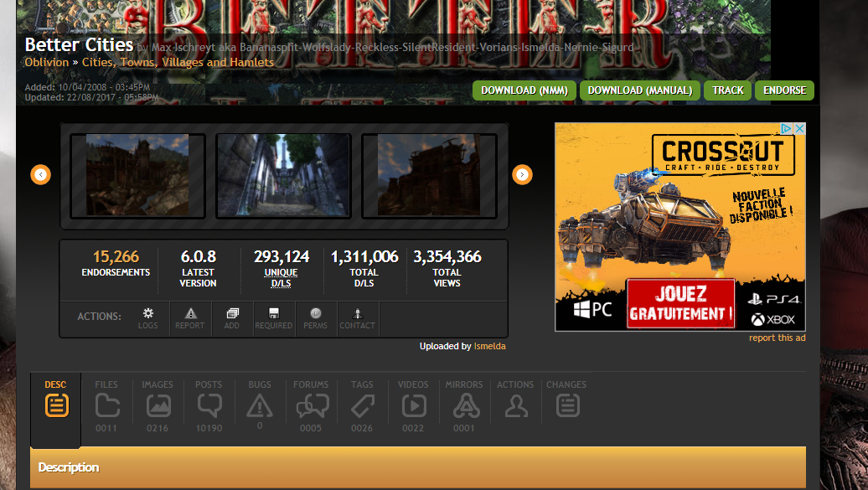This screenshot has height=490, width=868.
Task: Open the Bugs tab
Action: click(260, 406)
